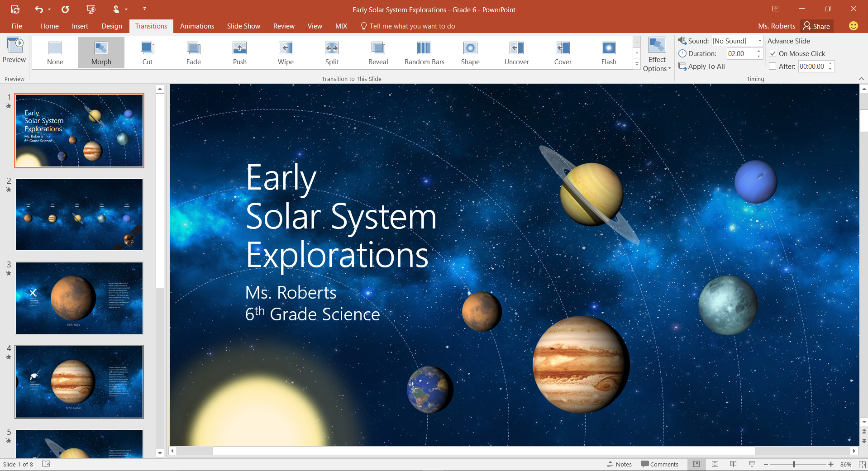Uncheck On Mouse Click option
Screen dimensions: 868x471
(773, 54)
